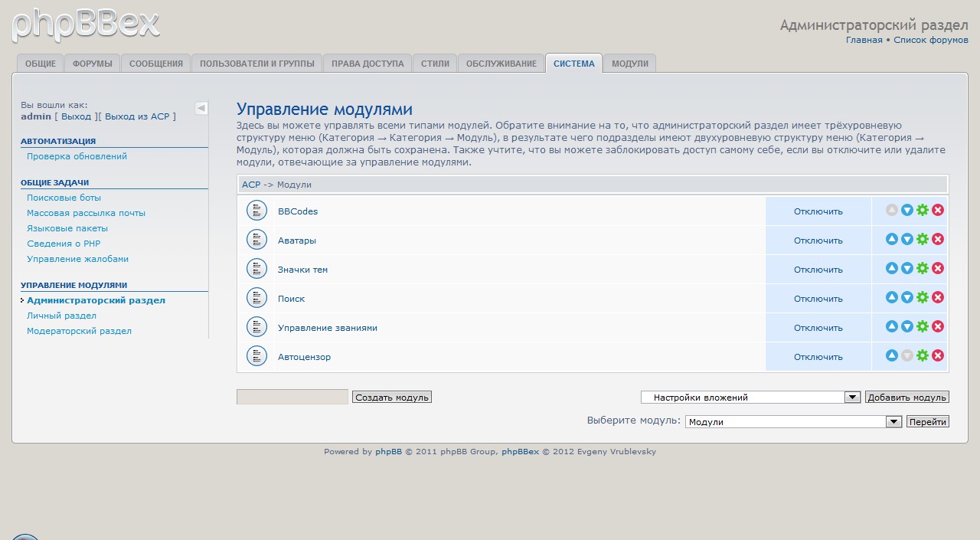Delete the Автоцензор module
Image resolution: width=980 pixels, height=540 pixels.
coord(937,355)
